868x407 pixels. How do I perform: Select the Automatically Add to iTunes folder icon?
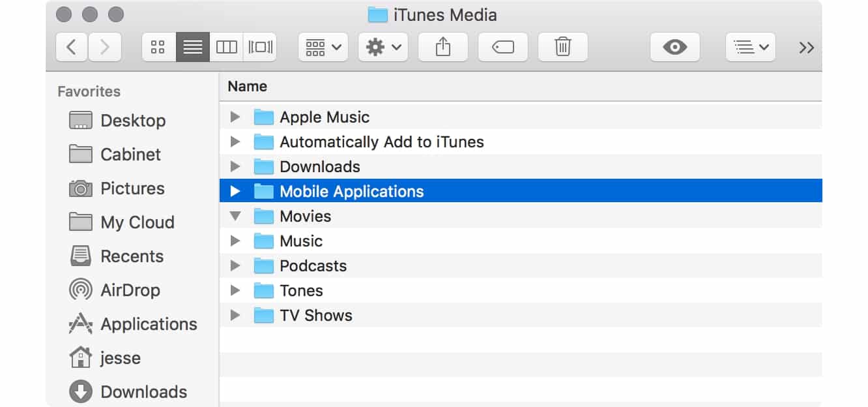tap(263, 142)
